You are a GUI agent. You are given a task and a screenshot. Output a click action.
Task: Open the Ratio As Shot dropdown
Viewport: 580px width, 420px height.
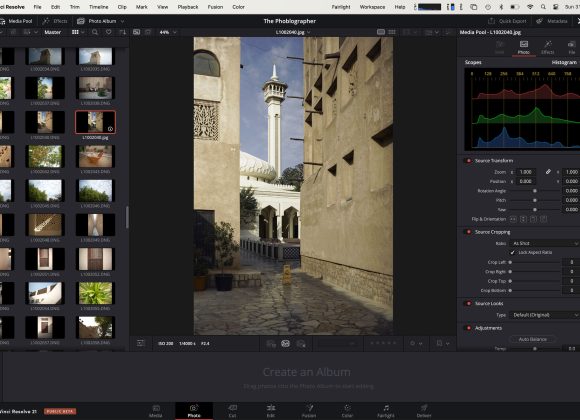[544, 243]
